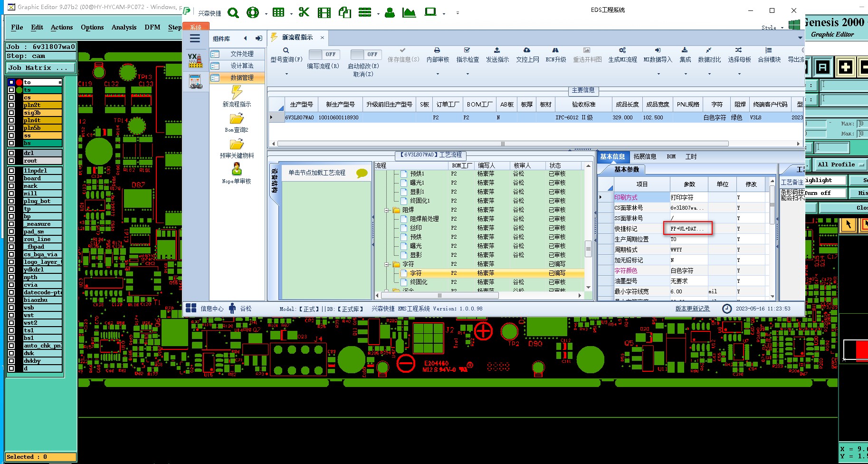Viewport: 868px width, 464px height.
Task: Select the 终固化1 process row
Action: click(x=479, y=201)
